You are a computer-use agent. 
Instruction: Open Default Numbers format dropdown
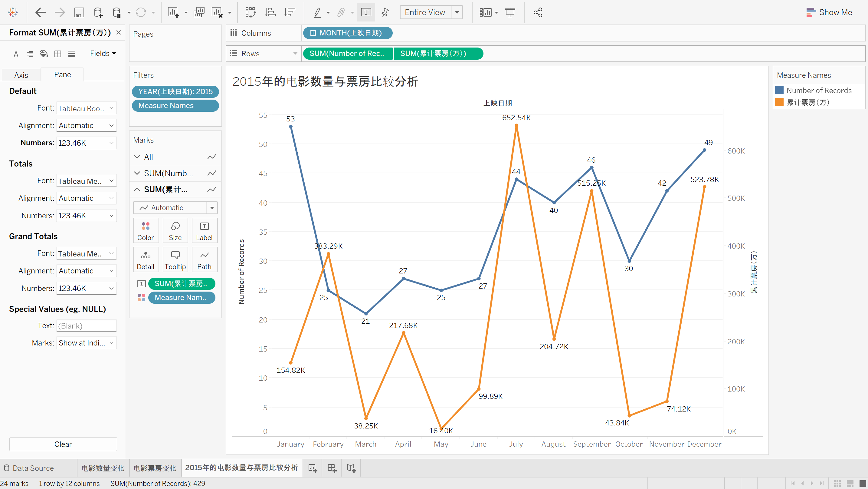(x=86, y=143)
